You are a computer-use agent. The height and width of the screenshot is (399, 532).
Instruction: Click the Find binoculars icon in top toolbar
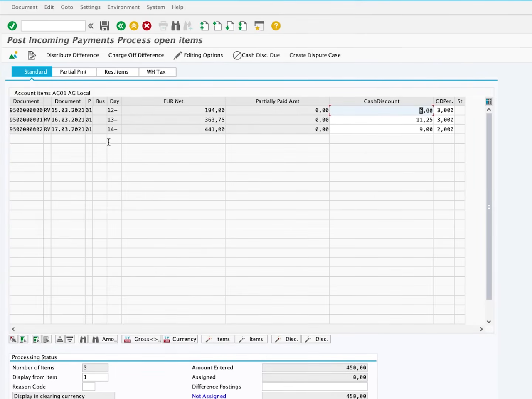(x=176, y=26)
